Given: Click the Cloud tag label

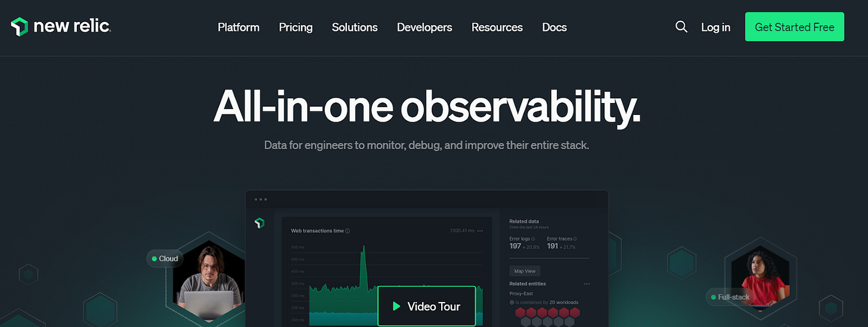Looking at the screenshot, I should [x=165, y=259].
